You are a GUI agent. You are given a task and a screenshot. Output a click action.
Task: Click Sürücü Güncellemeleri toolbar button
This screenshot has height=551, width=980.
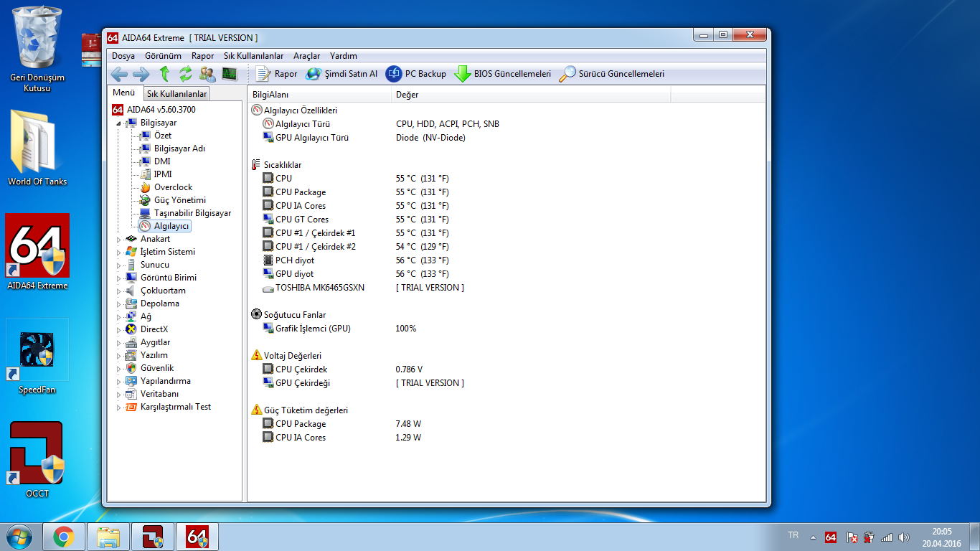pos(612,73)
